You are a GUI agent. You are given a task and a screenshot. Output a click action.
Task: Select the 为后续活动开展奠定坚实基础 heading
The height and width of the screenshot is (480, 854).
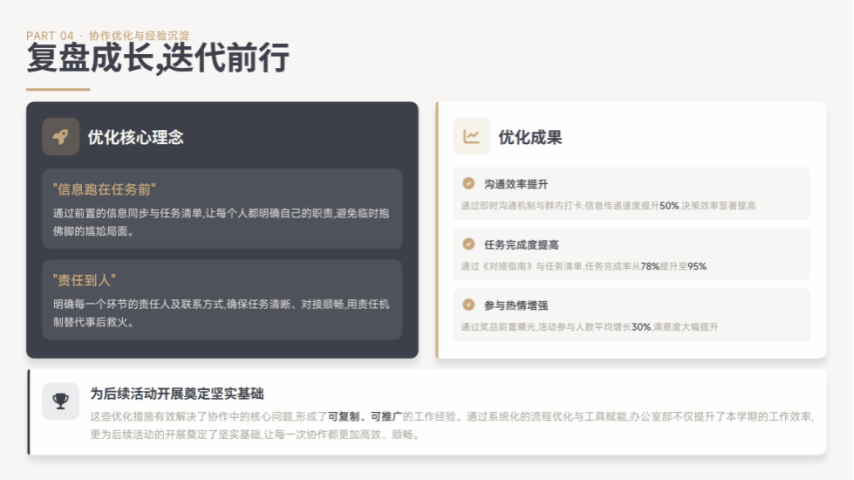pyautogui.click(x=177, y=394)
